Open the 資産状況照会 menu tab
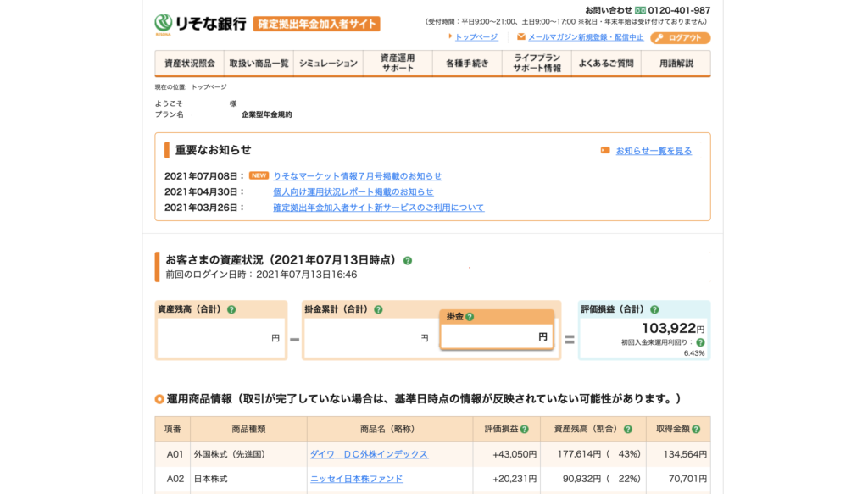The image size is (868, 494). [189, 64]
